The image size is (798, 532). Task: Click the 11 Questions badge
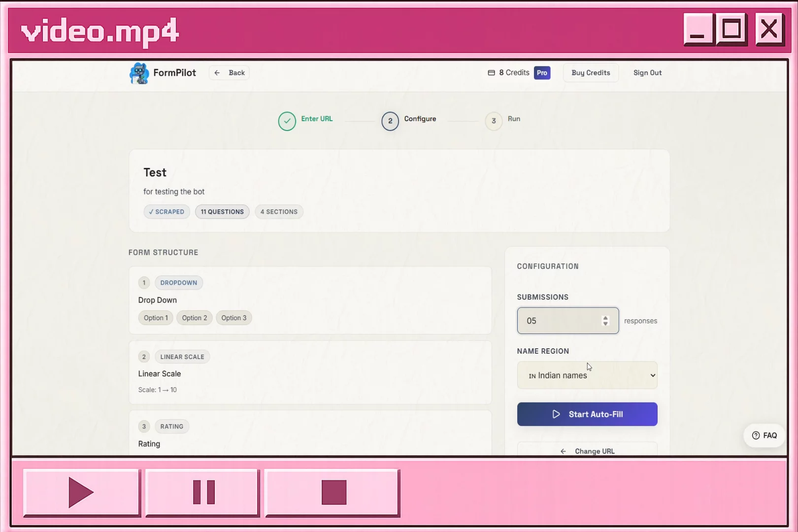[x=222, y=212]
